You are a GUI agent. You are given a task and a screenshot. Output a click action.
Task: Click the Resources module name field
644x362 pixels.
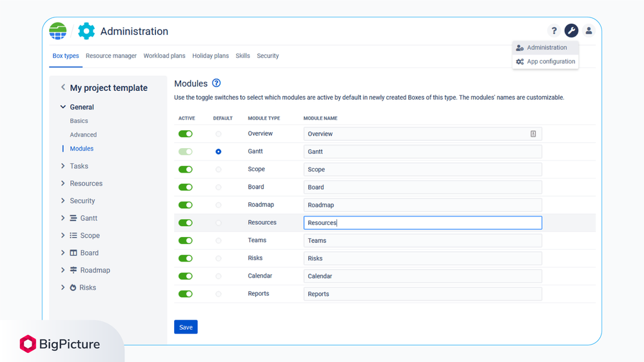[423, 222]
